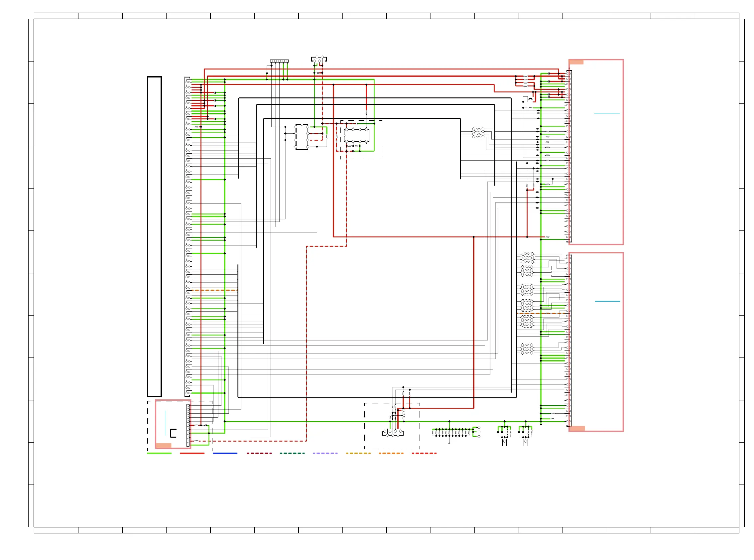This screenshot has width=754, height=560.
Task: Select the dashed oval resistor network near center-right
Action: pyautogui.click(x=478, y=133)
